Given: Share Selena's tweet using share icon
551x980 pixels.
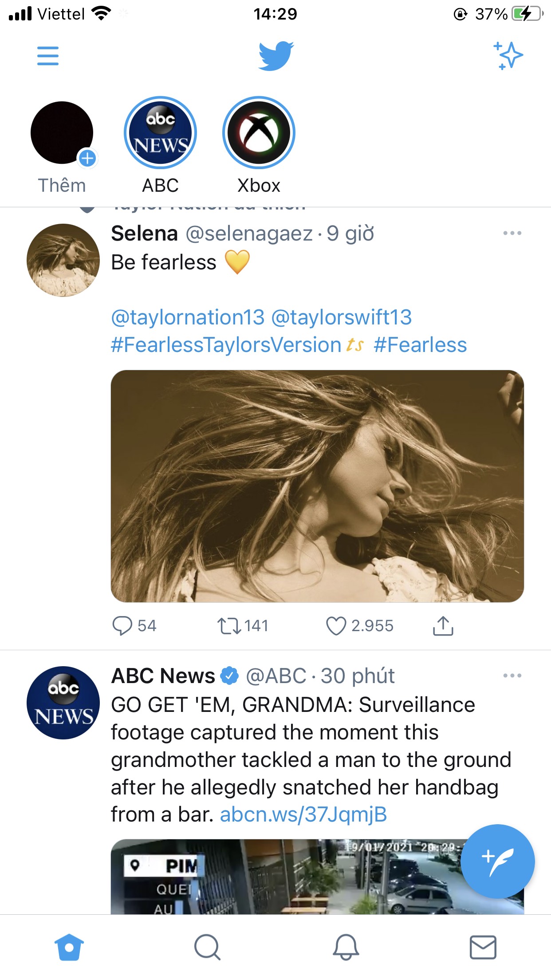Looking at the screenshot, I should [x=443, y=626].
